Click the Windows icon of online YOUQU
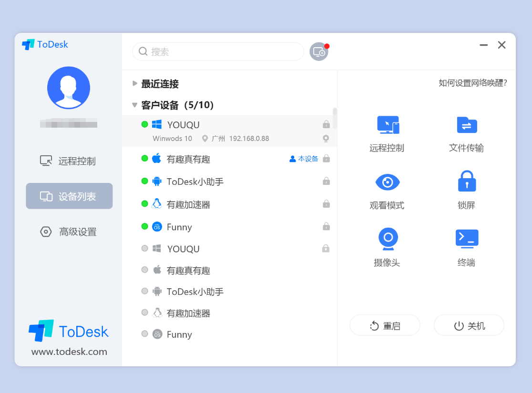532x393 pixels. tap(157, 124)
